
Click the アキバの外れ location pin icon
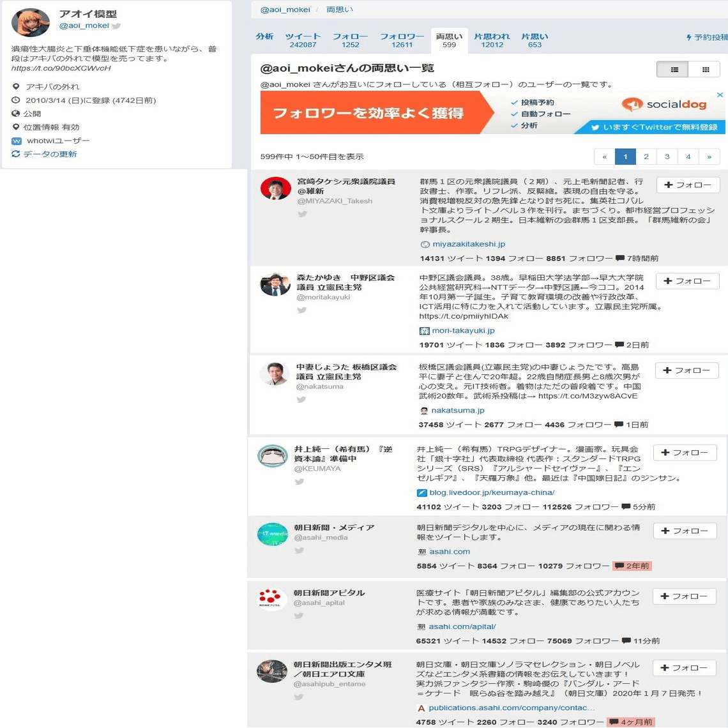[16, 86]
